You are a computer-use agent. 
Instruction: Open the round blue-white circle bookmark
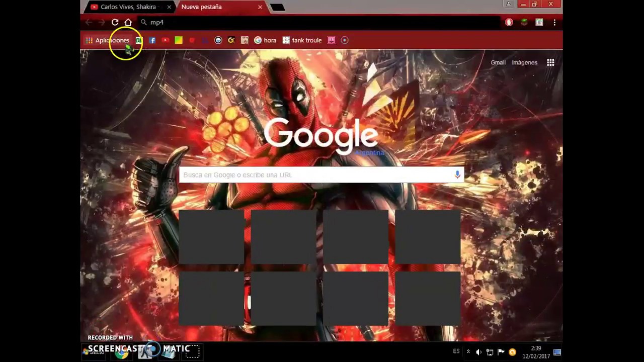pyautogui.click(x=218, y=40)
